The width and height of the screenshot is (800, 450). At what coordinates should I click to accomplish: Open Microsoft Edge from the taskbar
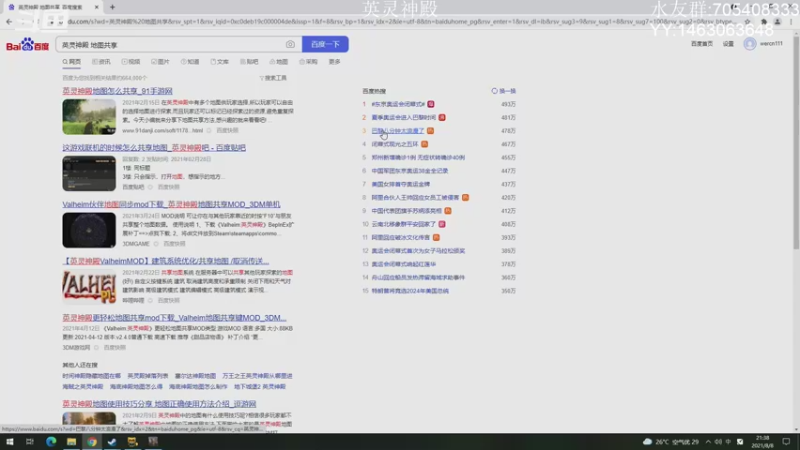coord(51,442)
